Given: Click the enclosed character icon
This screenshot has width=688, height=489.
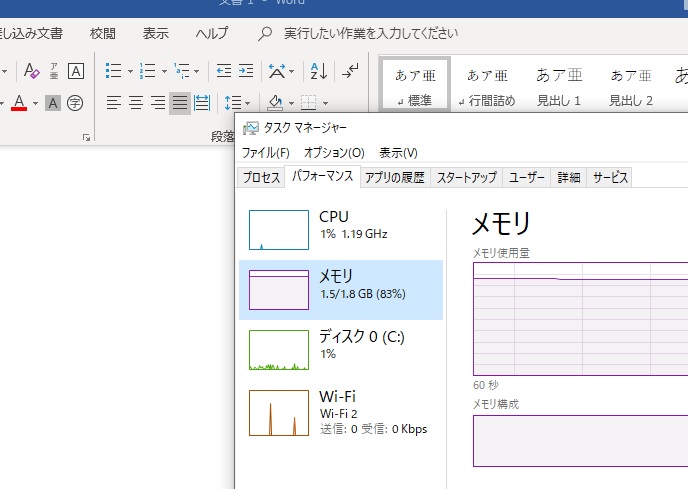Looking at the screenshot, I should point(75,103).
